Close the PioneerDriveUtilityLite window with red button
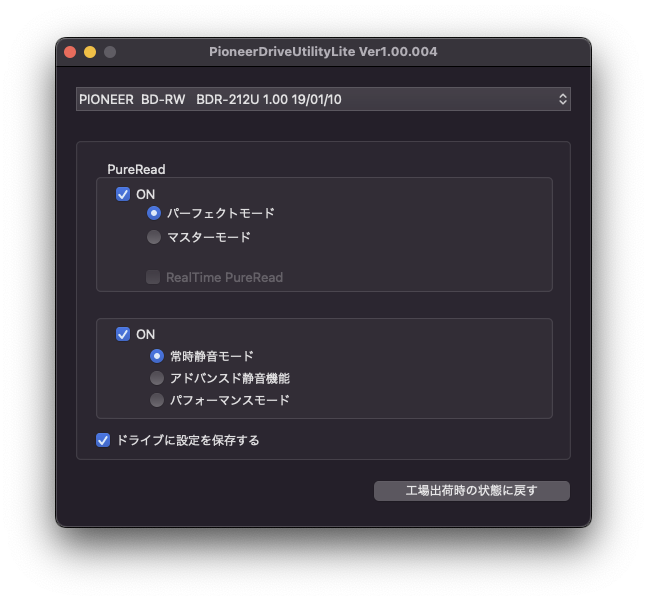 click(70, 52)
